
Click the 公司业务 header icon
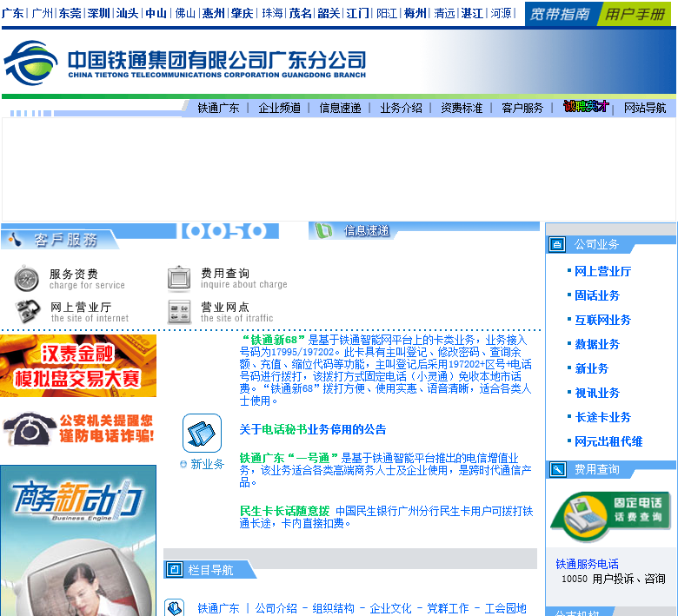557,245
